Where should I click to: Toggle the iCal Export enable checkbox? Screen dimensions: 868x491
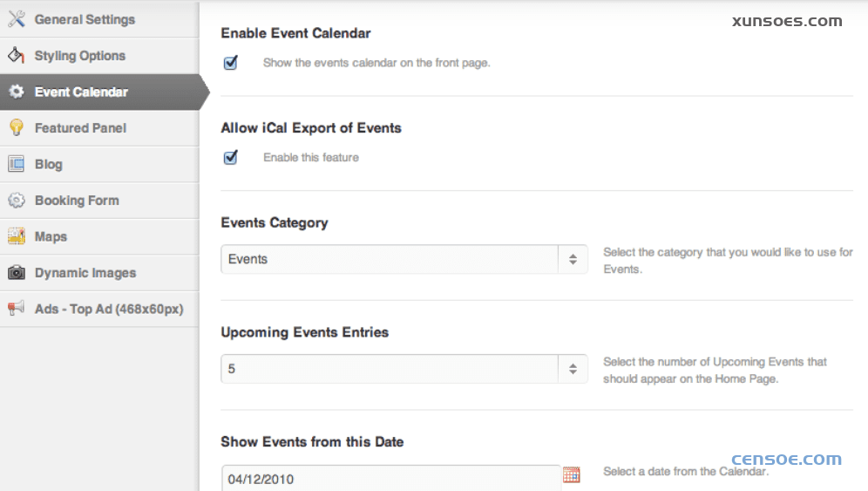click(231, 158)
